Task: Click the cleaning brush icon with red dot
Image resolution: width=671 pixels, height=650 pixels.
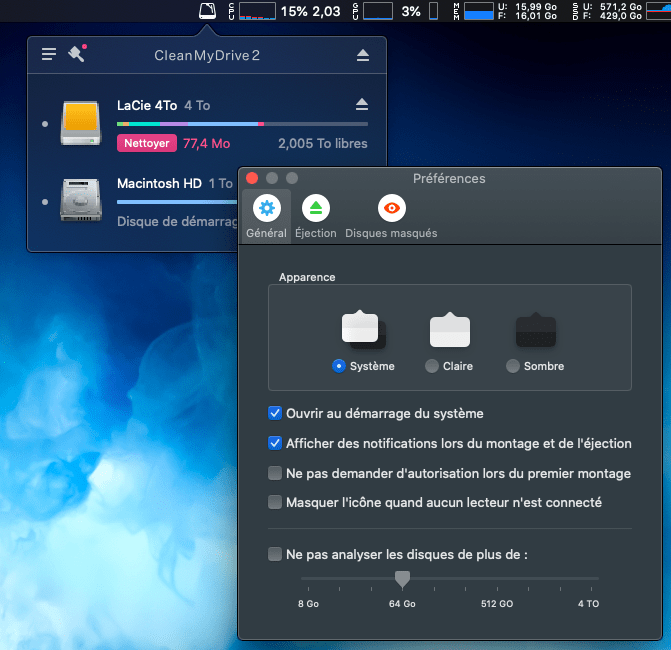Action: click(x=76, y=54)
